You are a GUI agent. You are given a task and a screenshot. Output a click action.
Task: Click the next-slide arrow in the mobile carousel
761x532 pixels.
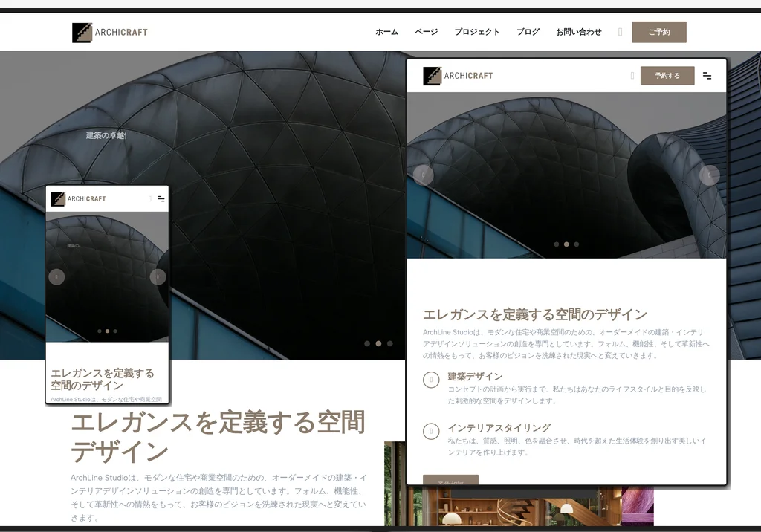click(x=158, y=276)
